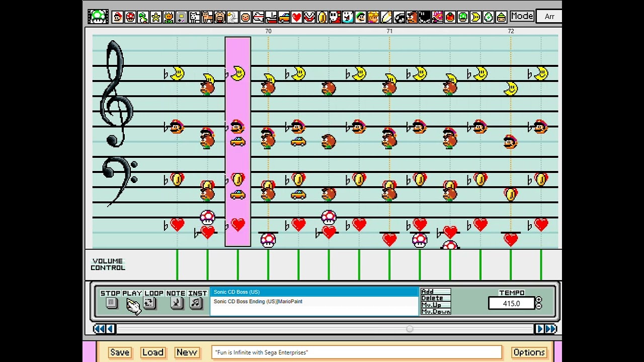Choose the feather instrument icon
Image resolution: width=644 pixels, height=362 pixels.
386,17
